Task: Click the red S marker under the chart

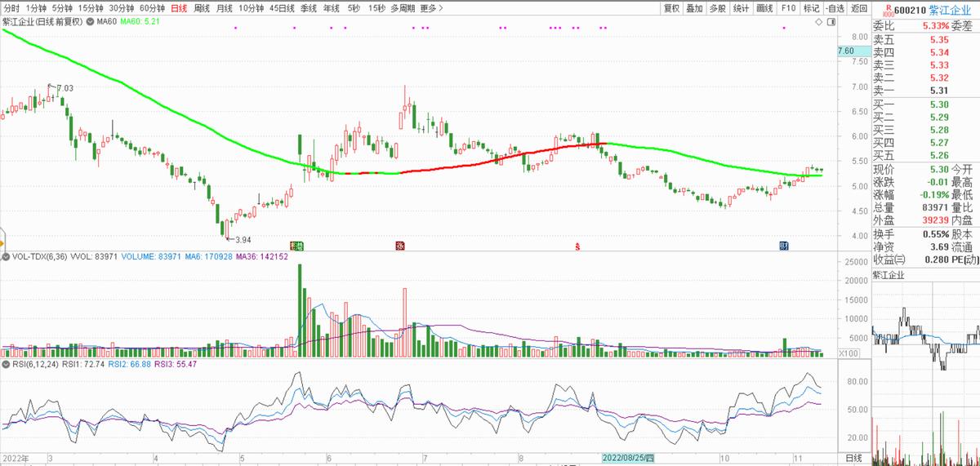Action: [577, 245]
